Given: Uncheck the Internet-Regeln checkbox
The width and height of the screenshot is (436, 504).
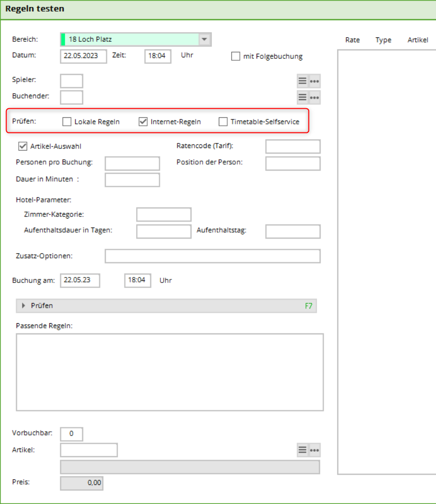Looking at the screenshot, I should coord(143,121).
